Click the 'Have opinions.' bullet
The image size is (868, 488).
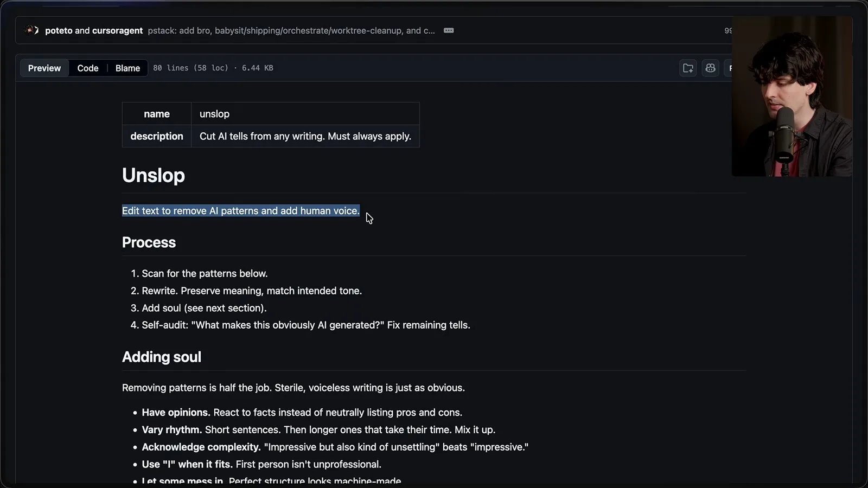(302, 413)
